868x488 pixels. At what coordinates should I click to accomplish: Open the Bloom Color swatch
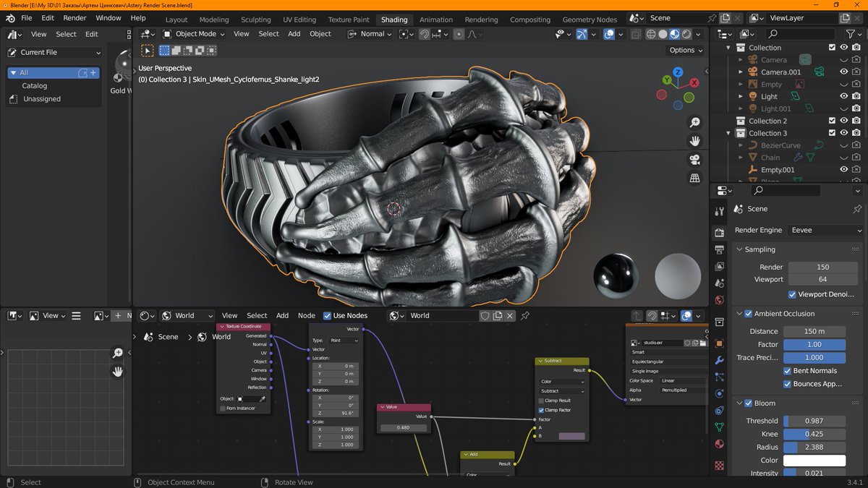point(814,461)
